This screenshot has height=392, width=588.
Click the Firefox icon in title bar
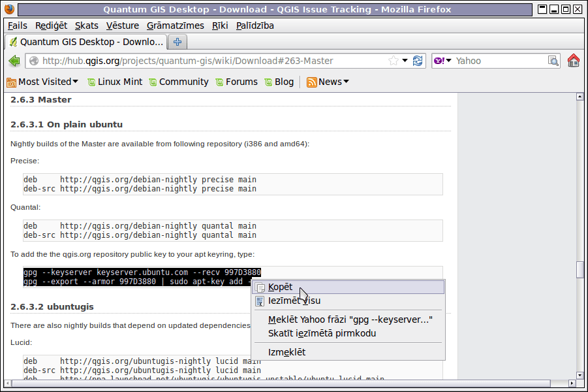[9, 9]
